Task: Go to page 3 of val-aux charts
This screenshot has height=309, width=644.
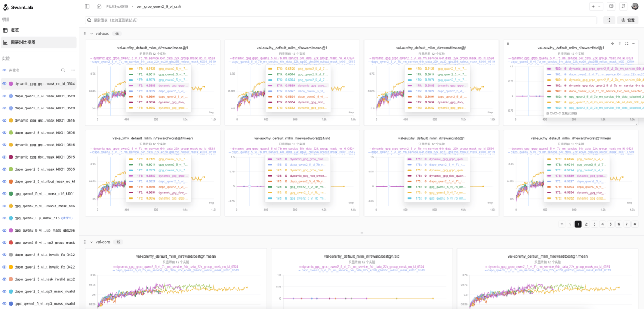Action: tap(594, 224)
